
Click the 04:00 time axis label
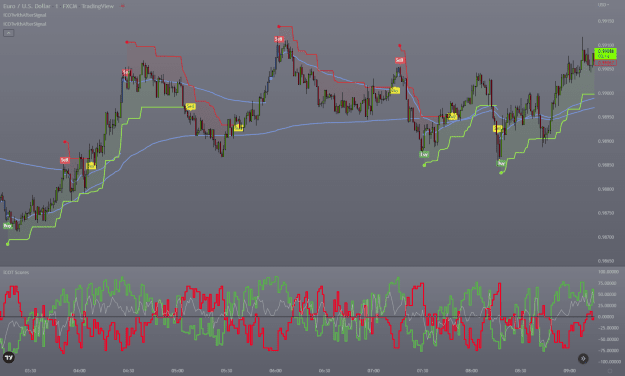click(x=79, y=370)
